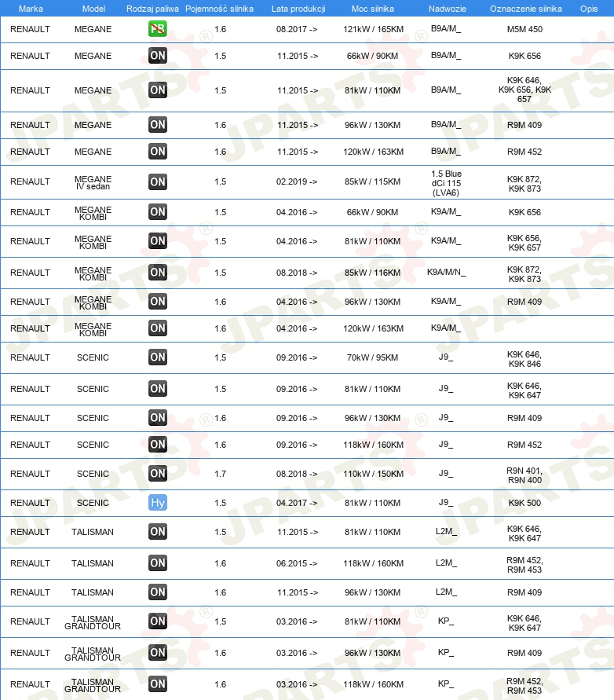614x700 pixels.
Task: Click the ON icon for the Megane Kombi 85kW / 116KM row
Action: [x=158, y=273]
